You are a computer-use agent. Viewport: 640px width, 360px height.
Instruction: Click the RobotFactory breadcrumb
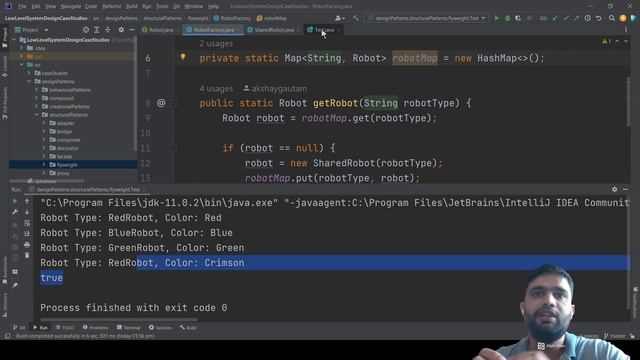click(232, 18)
